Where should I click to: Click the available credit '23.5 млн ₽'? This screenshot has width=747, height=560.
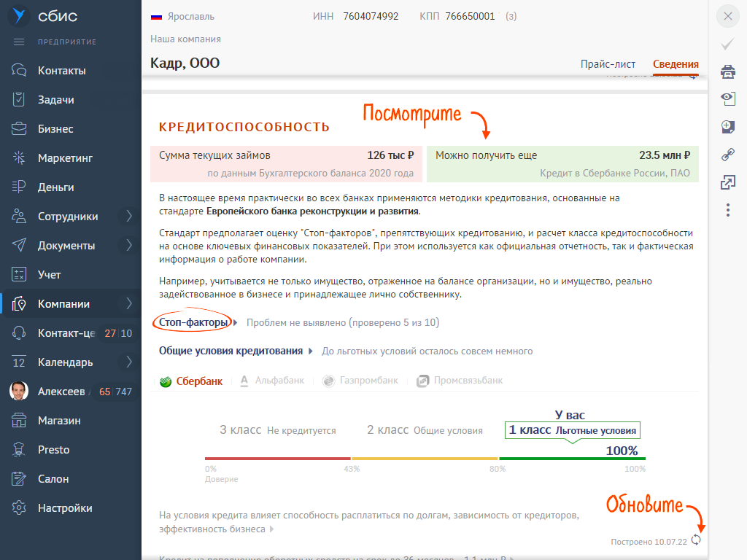(x=665, y=155)
